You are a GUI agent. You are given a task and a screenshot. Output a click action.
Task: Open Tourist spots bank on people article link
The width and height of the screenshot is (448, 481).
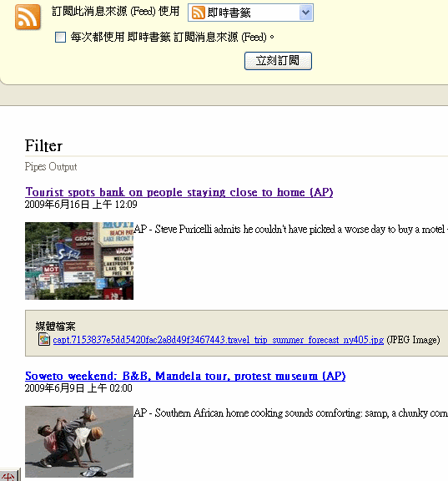(x=179, y=192)
